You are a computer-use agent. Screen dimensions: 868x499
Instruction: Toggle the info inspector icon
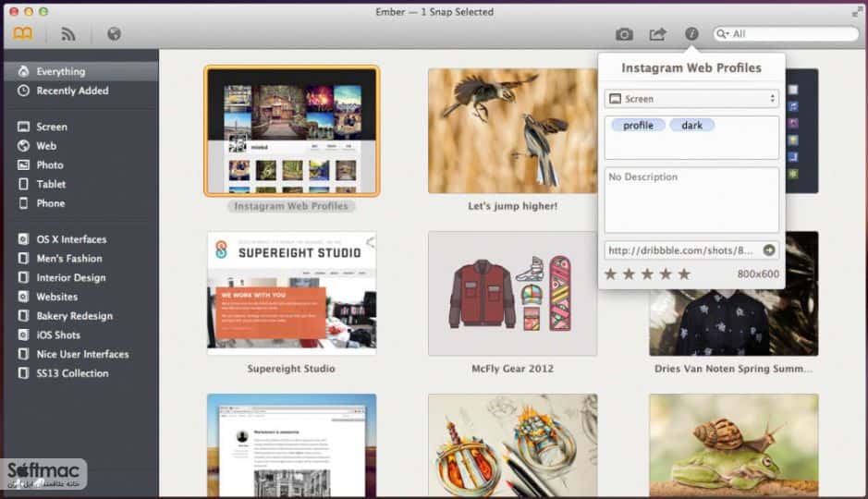pos(691,34)
